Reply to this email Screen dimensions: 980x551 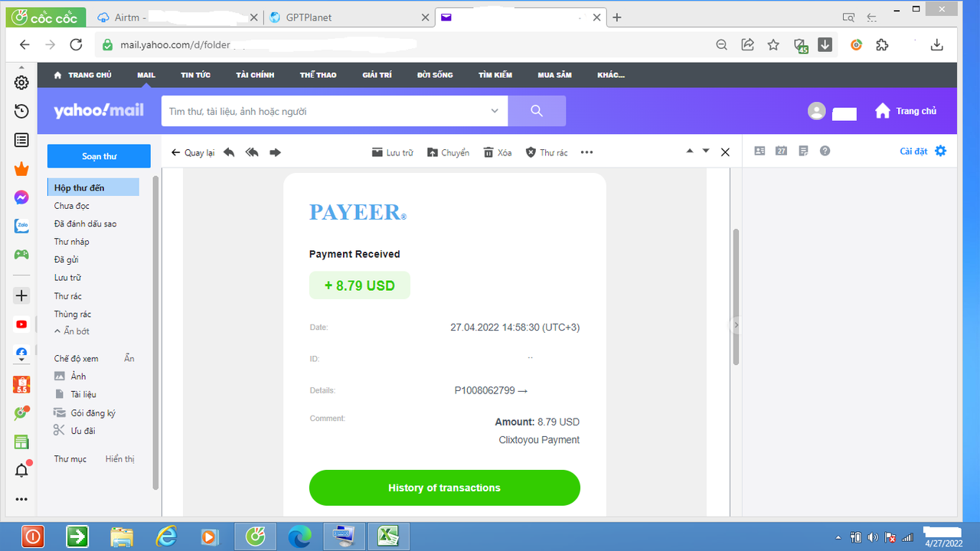pos(229,152)
